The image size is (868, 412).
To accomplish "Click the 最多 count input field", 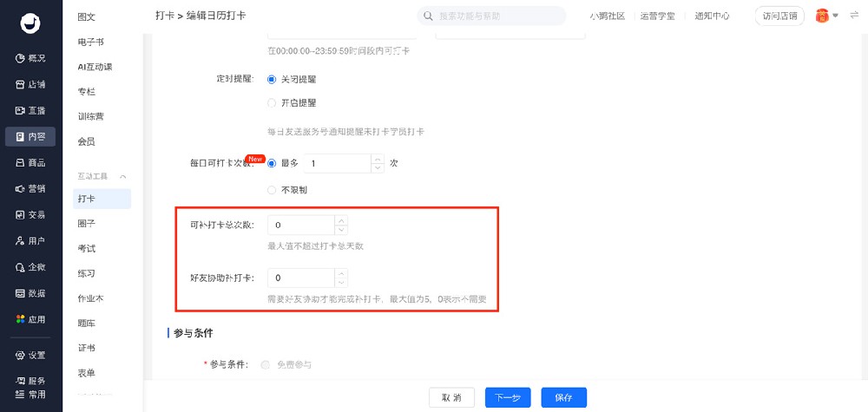I will click(337, 163).
